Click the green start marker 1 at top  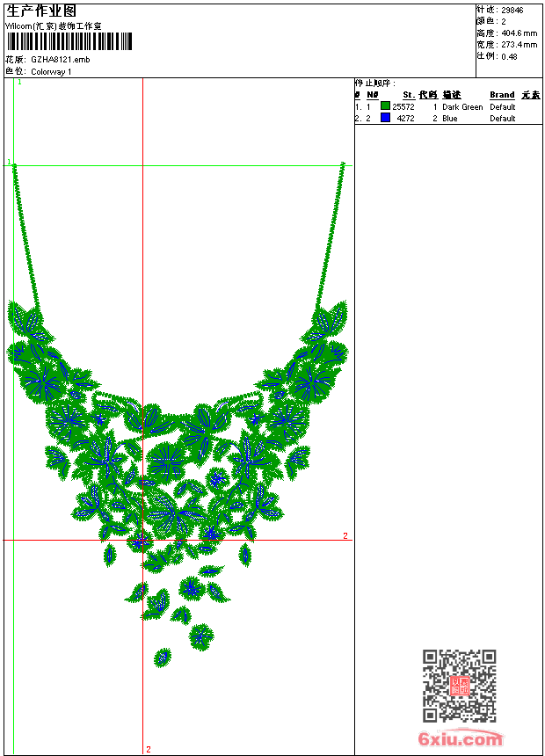tap(19, 82)
